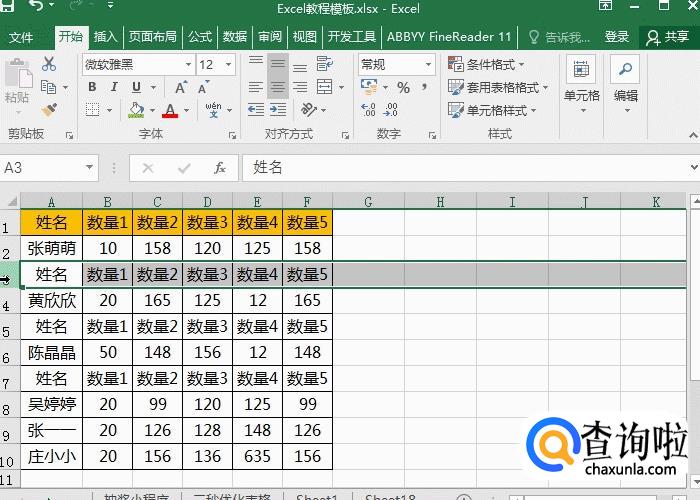Increase indent icon
The height and width of the screenshot is (500, 700).
coord(278,109)
